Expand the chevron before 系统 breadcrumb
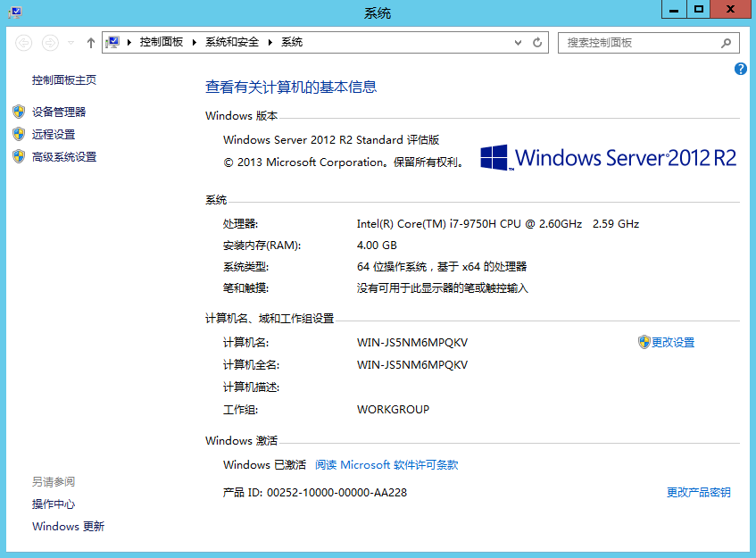This screenshot has height=558, width=756. (270, 43)
